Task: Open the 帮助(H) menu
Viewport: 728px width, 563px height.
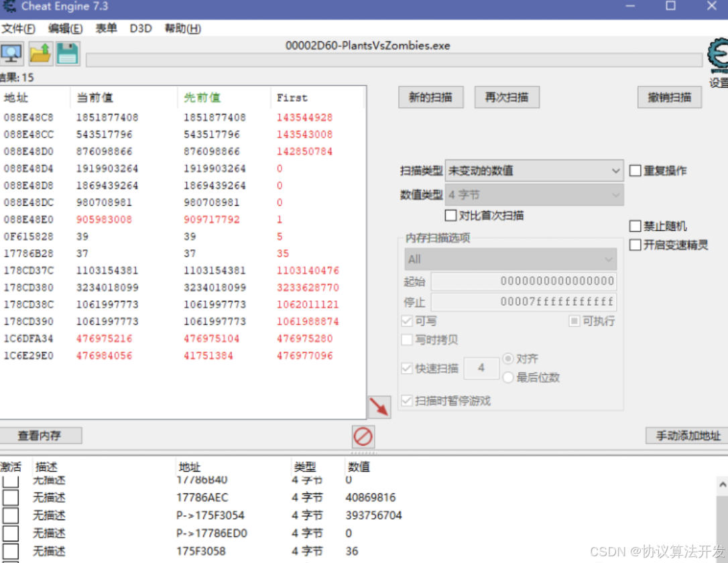Action: (183, 29)
